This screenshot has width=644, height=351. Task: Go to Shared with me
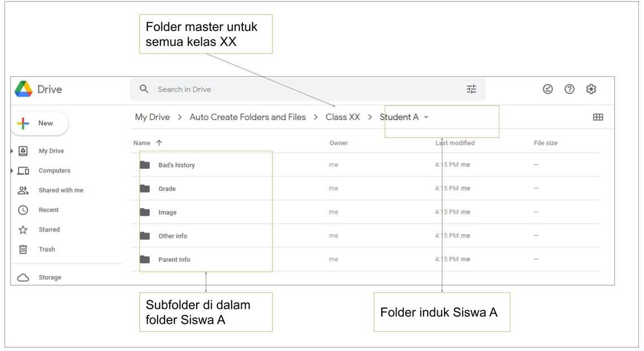pos(60,190)
